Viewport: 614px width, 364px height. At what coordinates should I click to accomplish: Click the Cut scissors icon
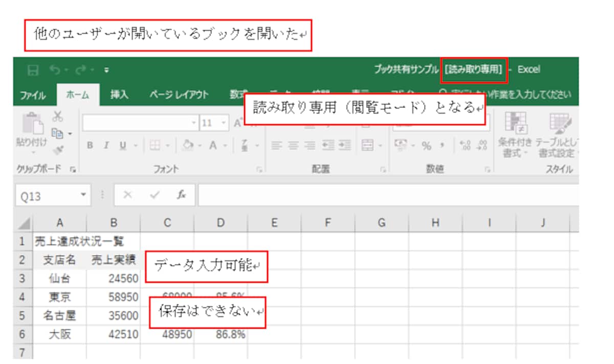(58, 117)
